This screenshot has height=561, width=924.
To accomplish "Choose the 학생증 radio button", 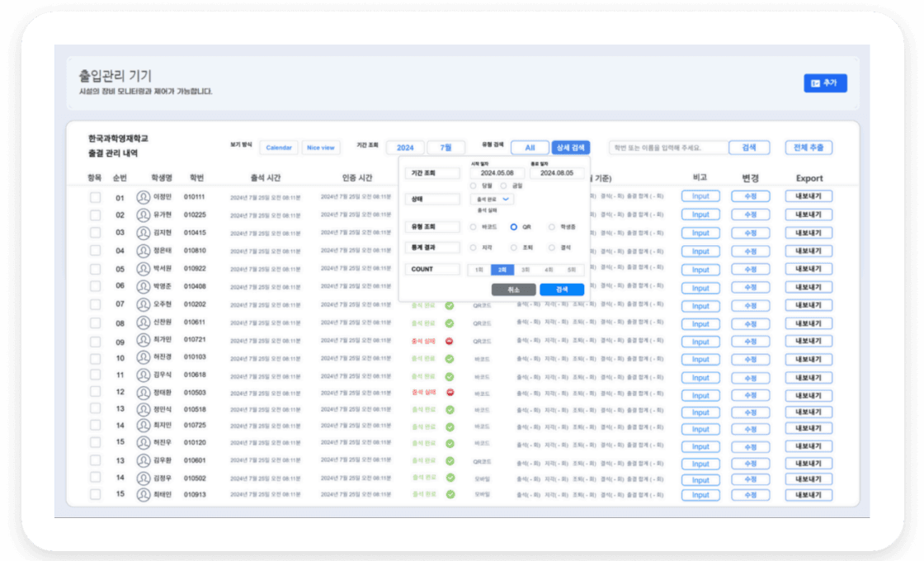I will coord(552,226).
